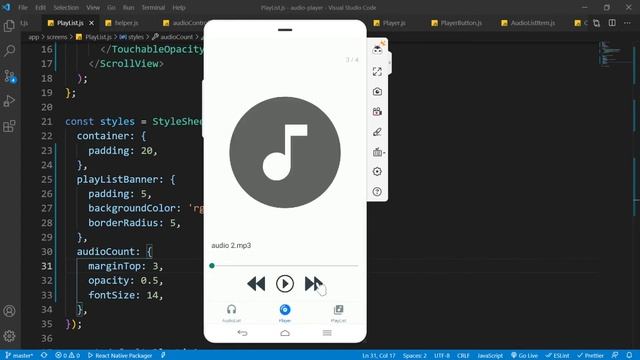Open the emulator settings gear icon
Screen dimensions: 640x360
coord(377,171)
